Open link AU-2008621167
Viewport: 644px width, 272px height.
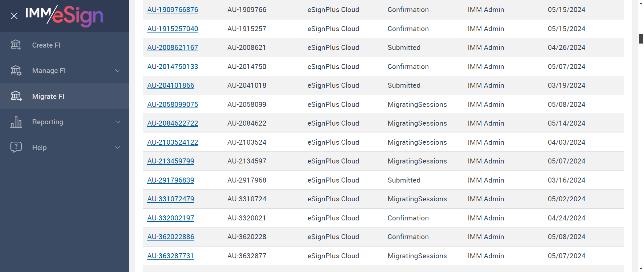click(172, 48)
